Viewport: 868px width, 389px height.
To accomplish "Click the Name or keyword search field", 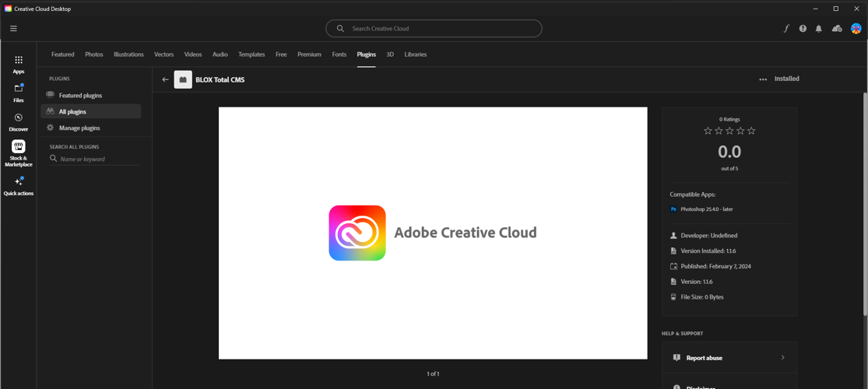I will pos(95,159).
